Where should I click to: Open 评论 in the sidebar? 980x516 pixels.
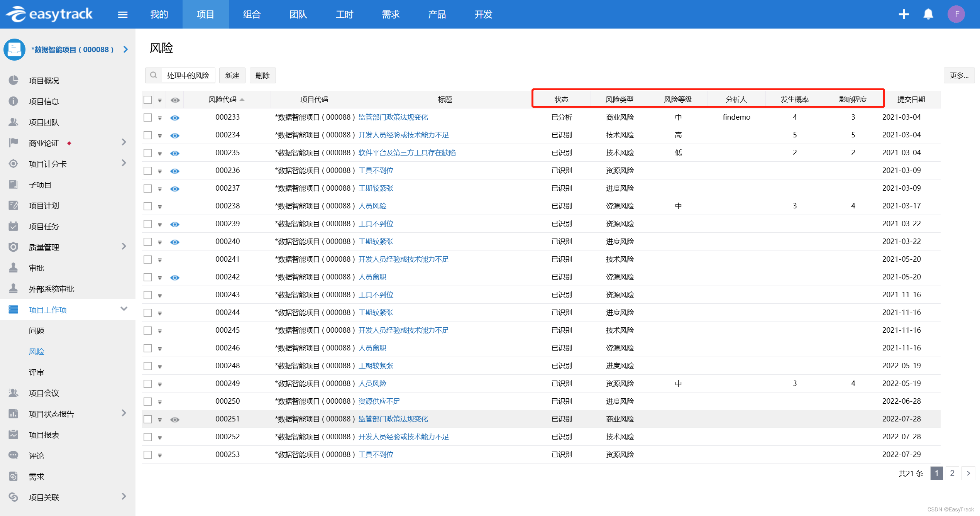click(36, 456)
